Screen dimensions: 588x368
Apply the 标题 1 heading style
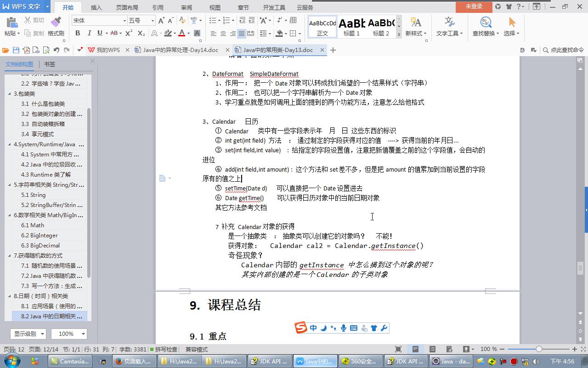click(x=352, y=27)
